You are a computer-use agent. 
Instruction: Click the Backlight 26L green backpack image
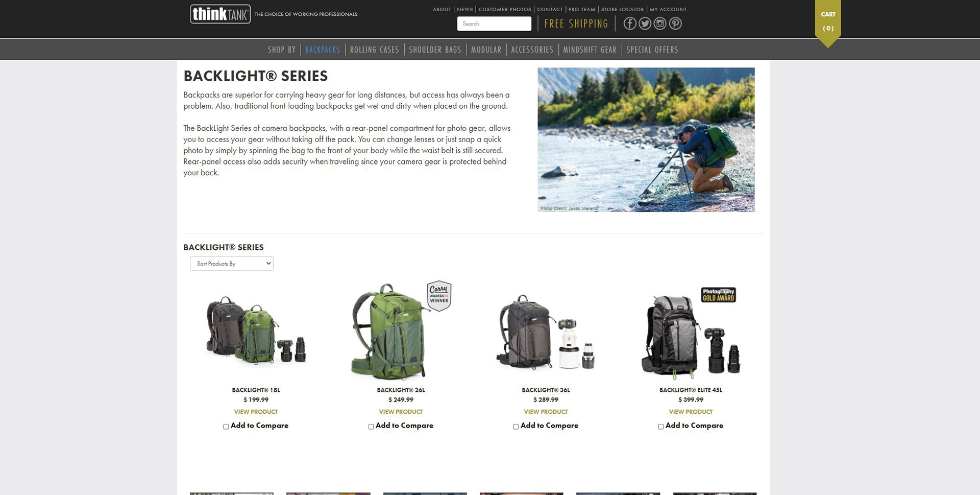click(389, 331)
